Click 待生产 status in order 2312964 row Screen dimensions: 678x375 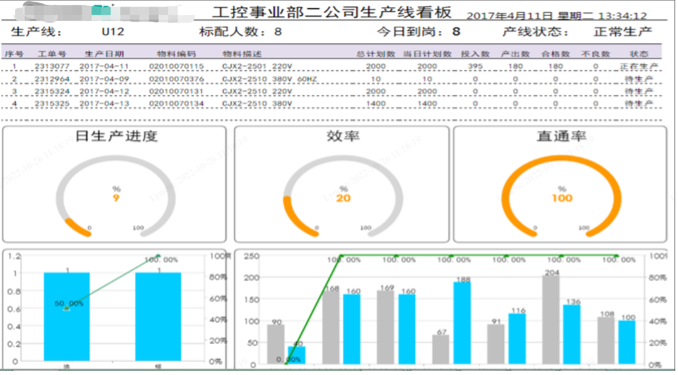[639, 79]
